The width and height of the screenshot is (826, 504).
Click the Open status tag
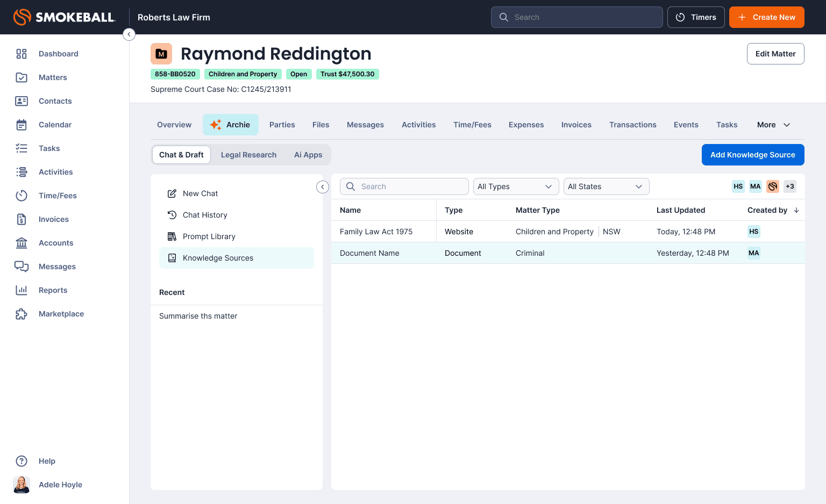point(299,74)
